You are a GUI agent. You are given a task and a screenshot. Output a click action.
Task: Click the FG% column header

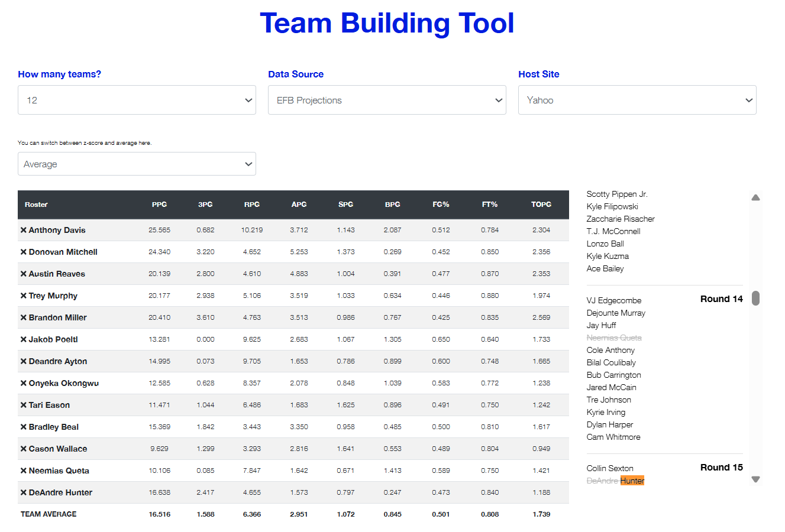pyautogui.click(x=441, y=205)
